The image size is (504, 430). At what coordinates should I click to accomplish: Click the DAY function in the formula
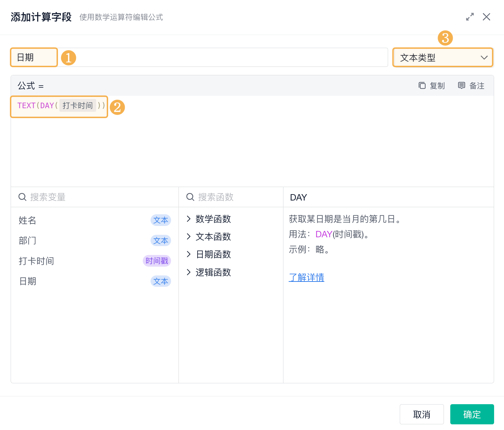[x=47, y=105]
